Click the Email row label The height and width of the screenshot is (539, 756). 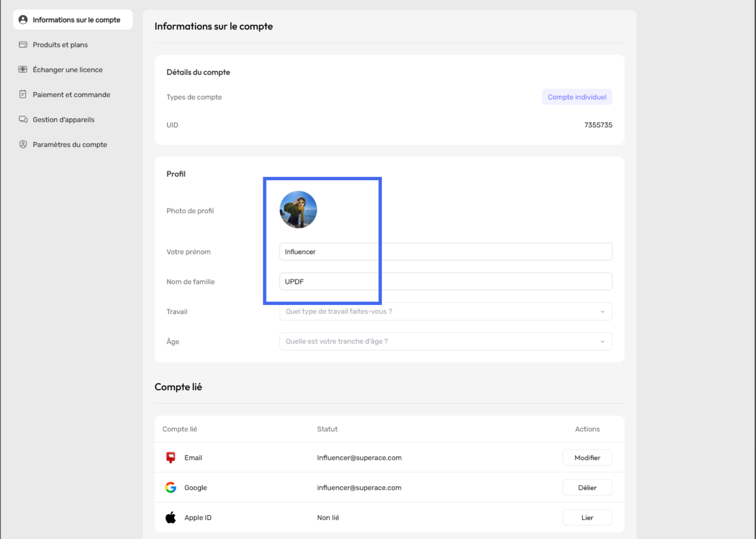(193, 457)
